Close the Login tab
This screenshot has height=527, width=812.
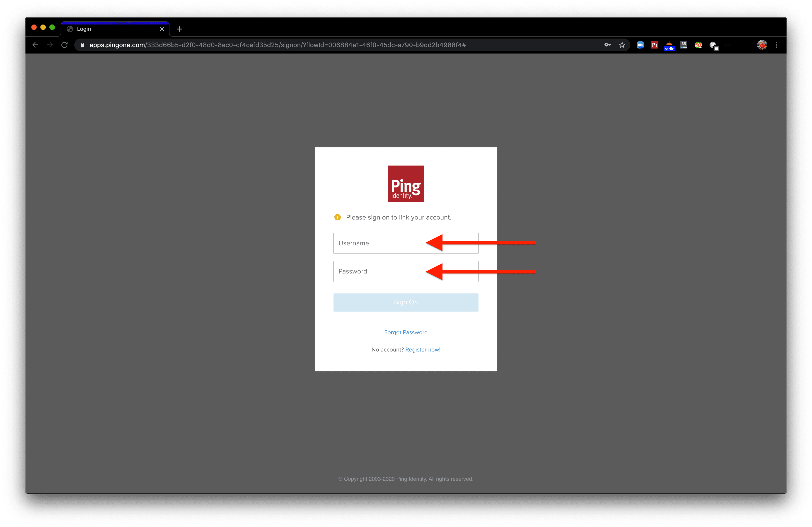162,29
